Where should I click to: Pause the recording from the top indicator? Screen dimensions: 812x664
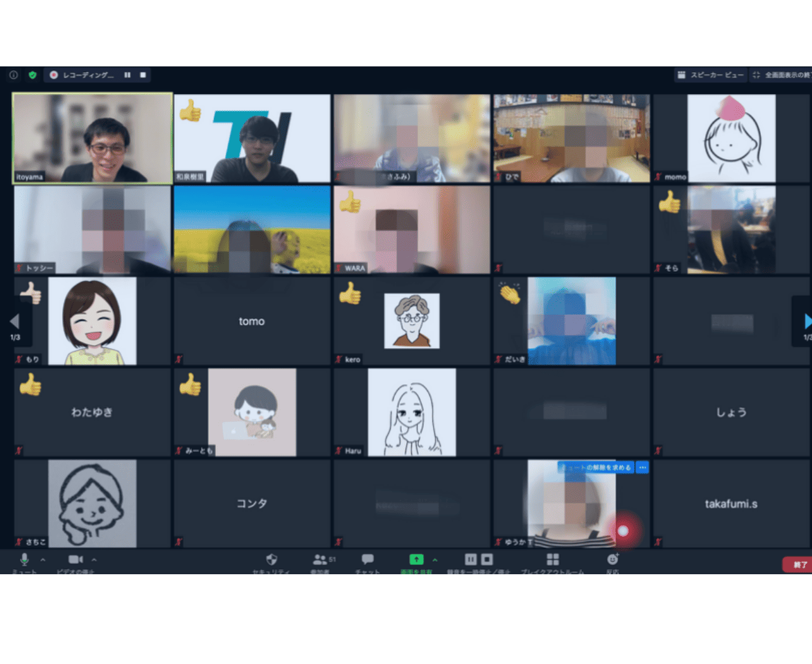click(127, 75)
